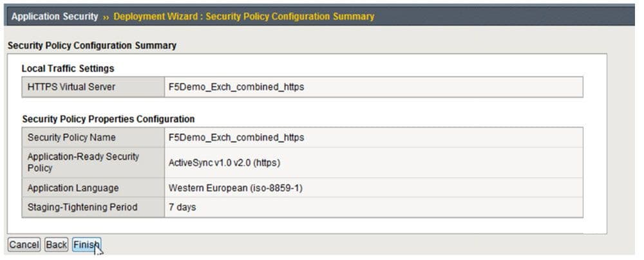Click the breadcrumb separator chevrons

tap(106, 16)
